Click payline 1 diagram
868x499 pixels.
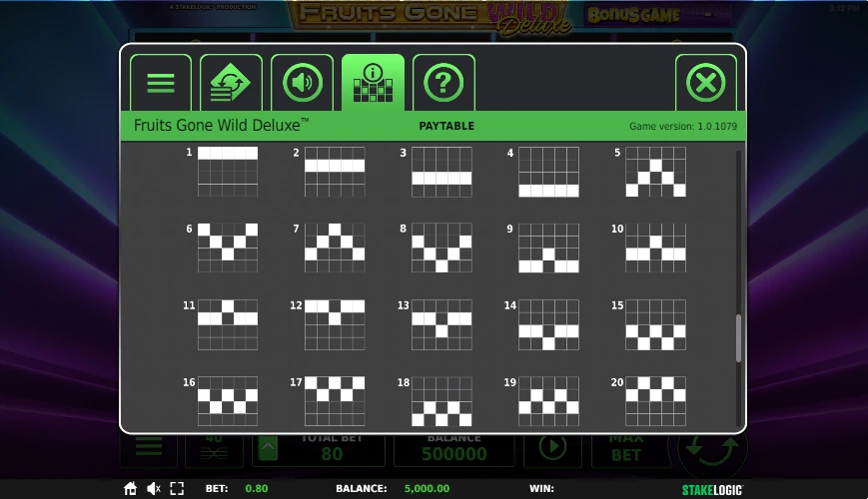228,172
